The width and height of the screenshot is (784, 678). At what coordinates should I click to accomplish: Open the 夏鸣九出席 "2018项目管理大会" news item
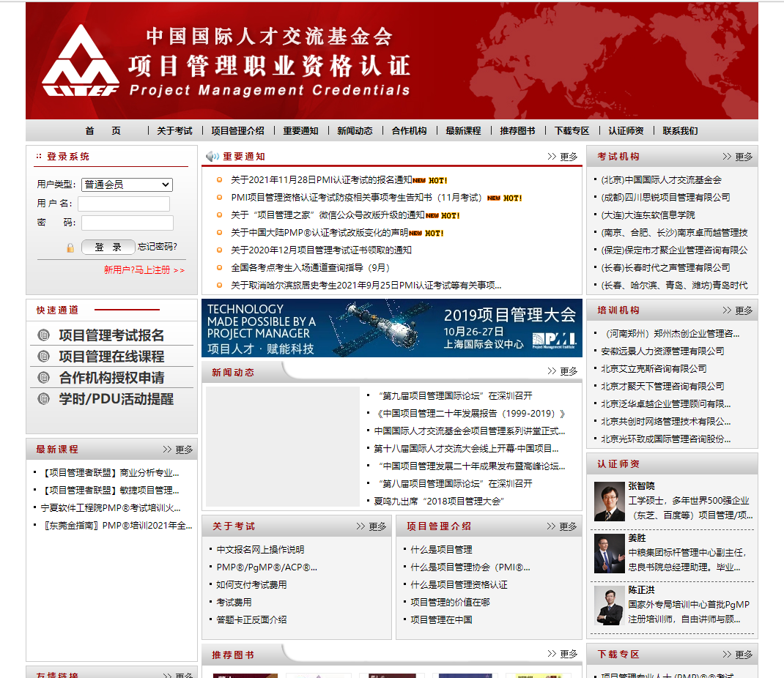pyautogui.click(x=439, y=501)
